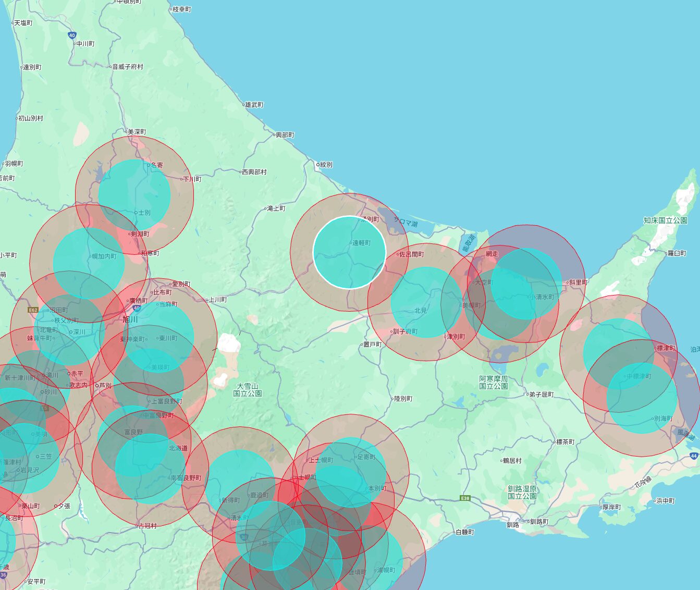Screen dimensions: 700x590
Task: Click the 大雪山国立公園 label
Action: click(x=248, y=390)
